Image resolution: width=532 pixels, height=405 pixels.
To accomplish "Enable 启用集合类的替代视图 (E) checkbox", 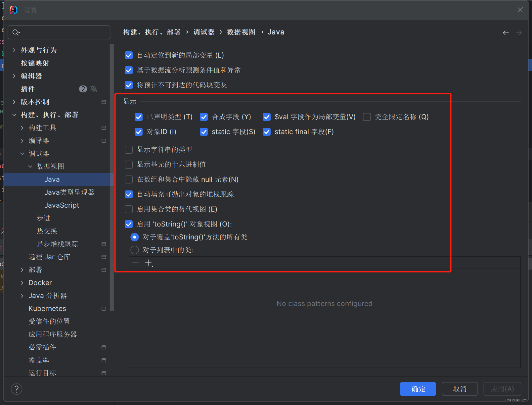I will 129,209.
